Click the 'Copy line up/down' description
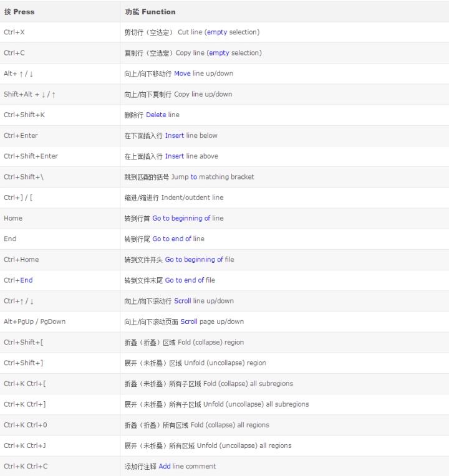This screenshot has width=449, height=476. [x=203, y=94]
